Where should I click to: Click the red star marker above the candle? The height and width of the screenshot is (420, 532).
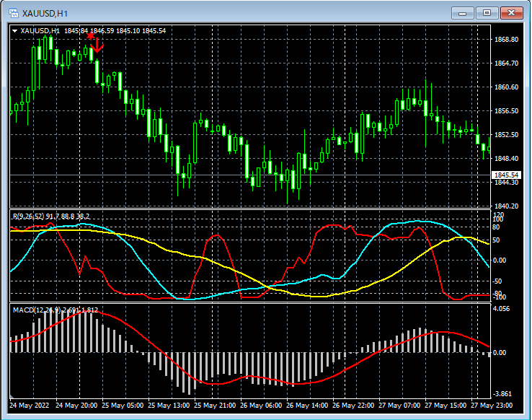pos(90,35)
